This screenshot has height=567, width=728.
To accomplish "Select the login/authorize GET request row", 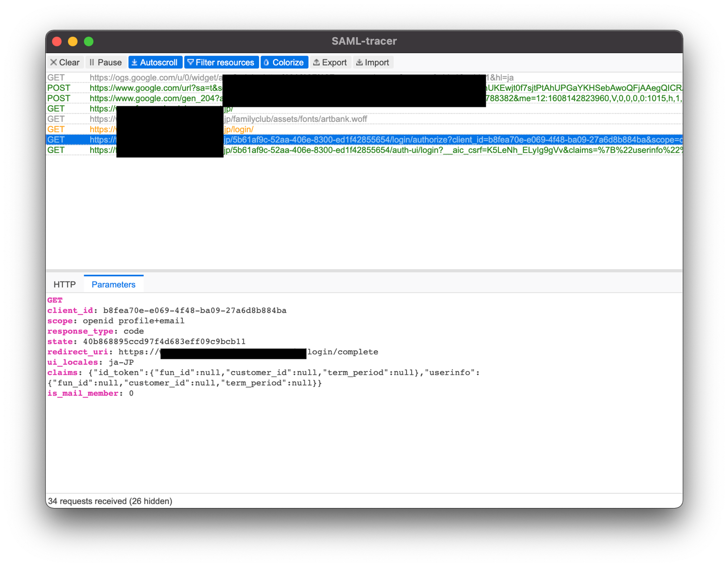I will (364, 140).
